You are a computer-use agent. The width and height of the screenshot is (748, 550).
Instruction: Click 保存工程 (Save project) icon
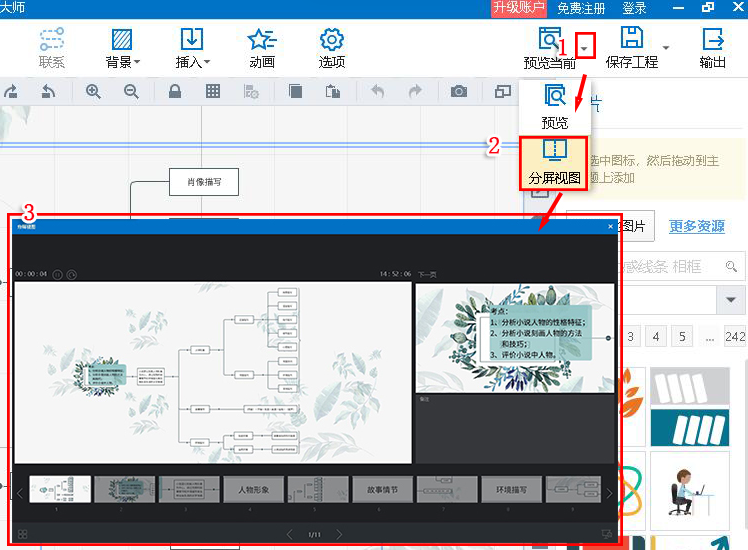click(632, 45)
